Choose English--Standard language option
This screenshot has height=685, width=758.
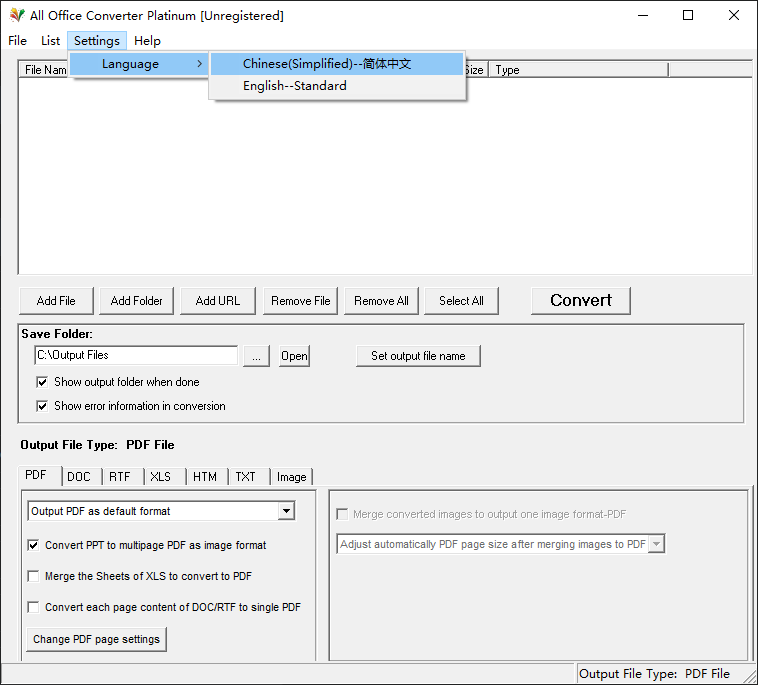[337, 86]
